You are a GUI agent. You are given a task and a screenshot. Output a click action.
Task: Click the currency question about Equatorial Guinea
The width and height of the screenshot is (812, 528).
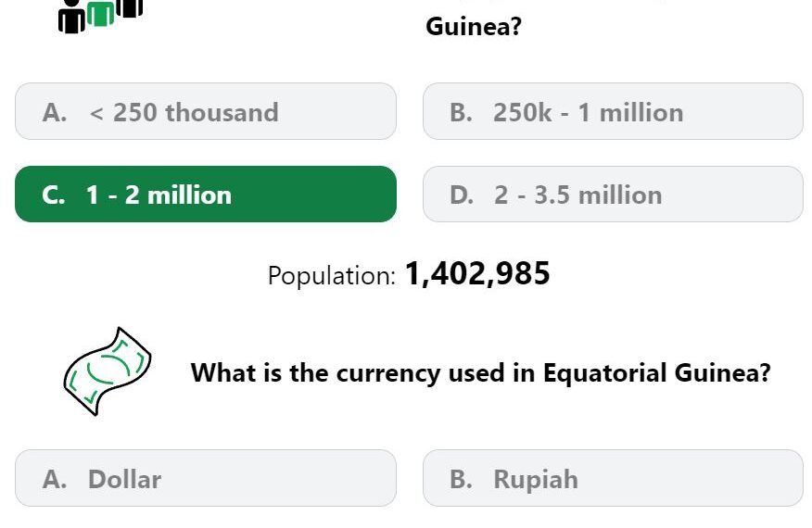click(480, 372)
